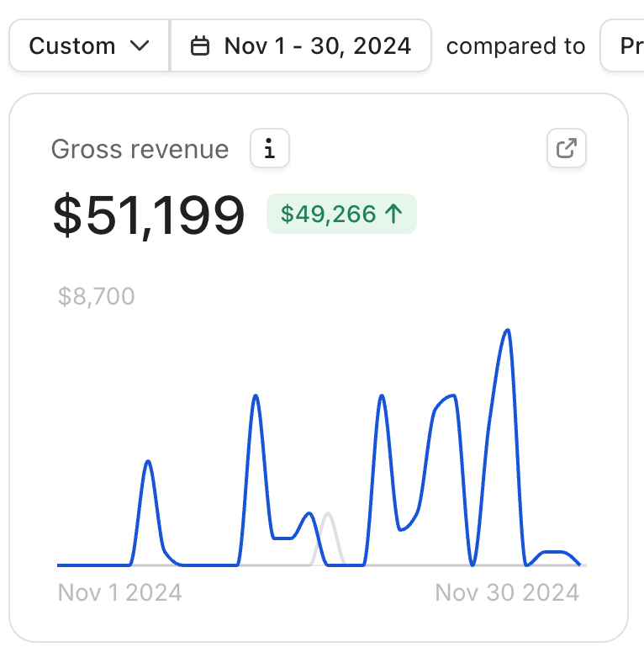Click the first small blue peak in the chart

148,462
